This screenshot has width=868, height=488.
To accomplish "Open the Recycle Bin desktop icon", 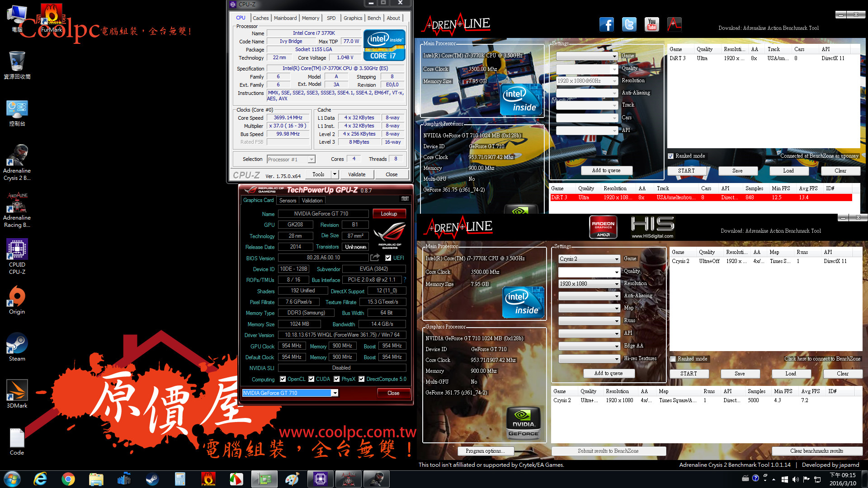I will (17, 65).
